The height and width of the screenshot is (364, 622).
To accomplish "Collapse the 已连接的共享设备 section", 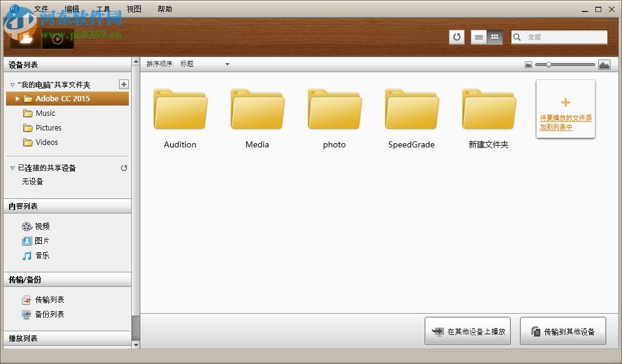I will (x=13, y=167).
